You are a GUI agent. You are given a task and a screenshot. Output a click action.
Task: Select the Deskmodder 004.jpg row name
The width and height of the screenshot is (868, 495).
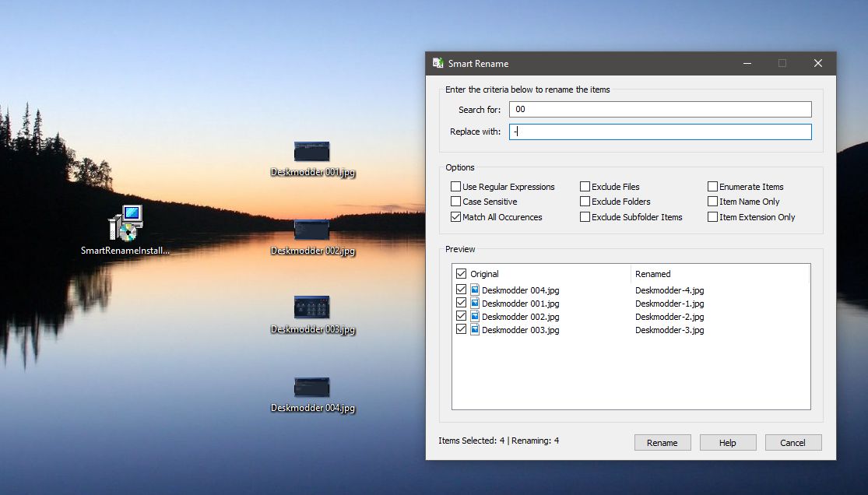[520, 290]
